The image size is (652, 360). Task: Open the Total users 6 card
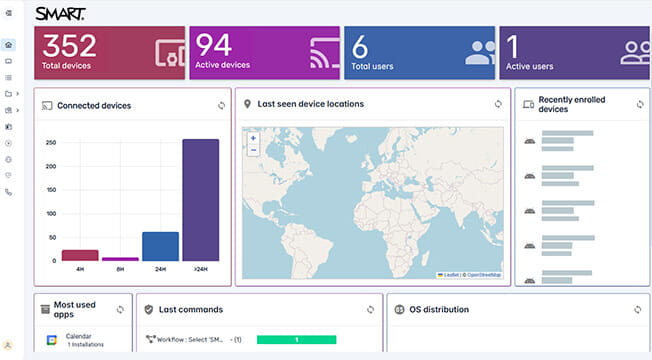pyautogui.click(x=420, y=53)
